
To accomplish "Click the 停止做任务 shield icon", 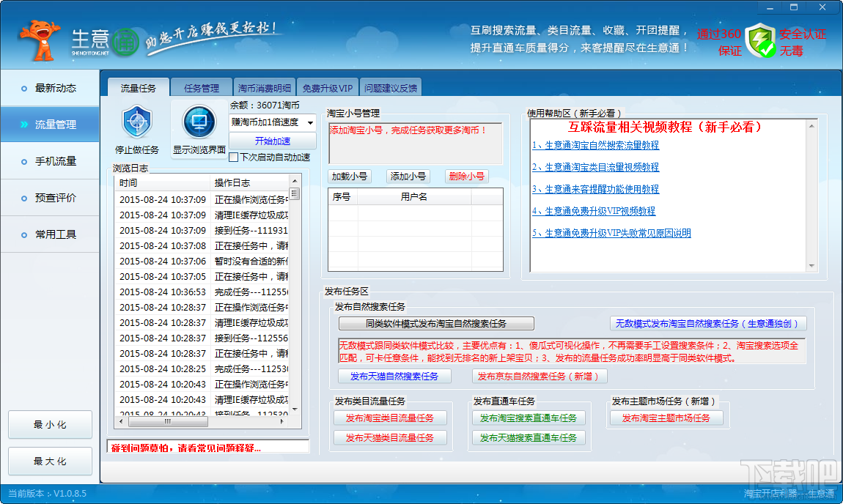I will [137, 122].
